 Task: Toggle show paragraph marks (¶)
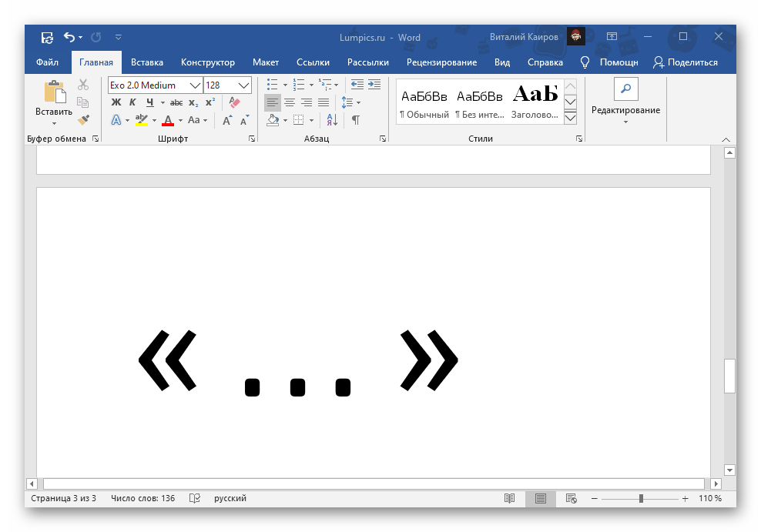pos(355,120)
